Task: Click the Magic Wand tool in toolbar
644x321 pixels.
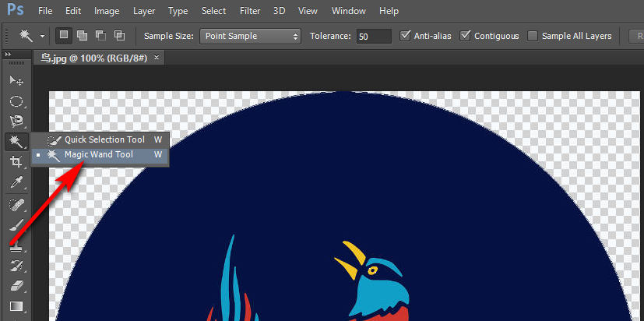Action: coord(16,143)
